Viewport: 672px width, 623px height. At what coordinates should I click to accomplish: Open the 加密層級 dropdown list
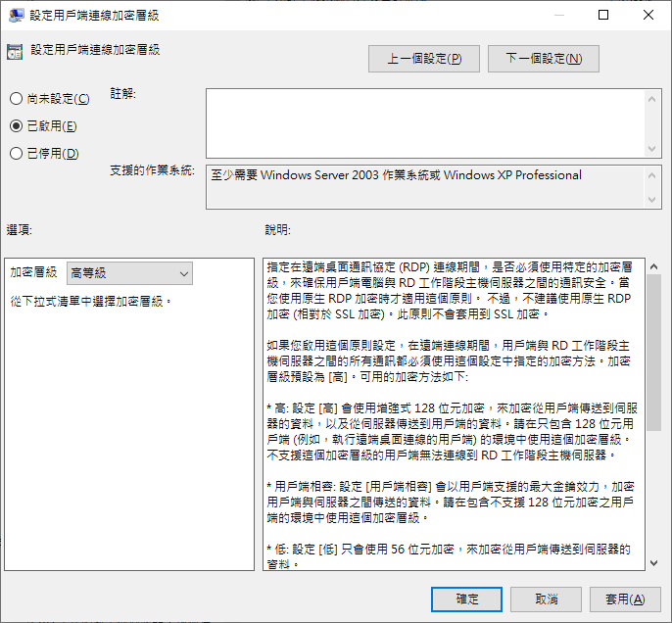coord(129,272)
